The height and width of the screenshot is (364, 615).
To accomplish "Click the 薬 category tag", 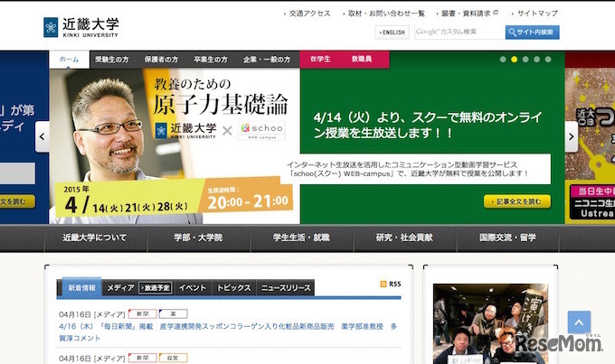I will 173,313.
